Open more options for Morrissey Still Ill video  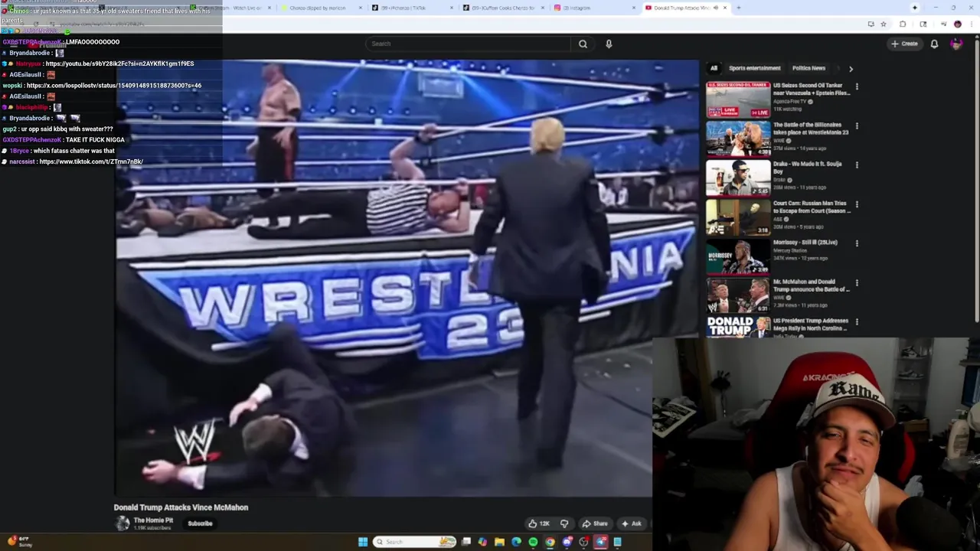coord(857,243)
